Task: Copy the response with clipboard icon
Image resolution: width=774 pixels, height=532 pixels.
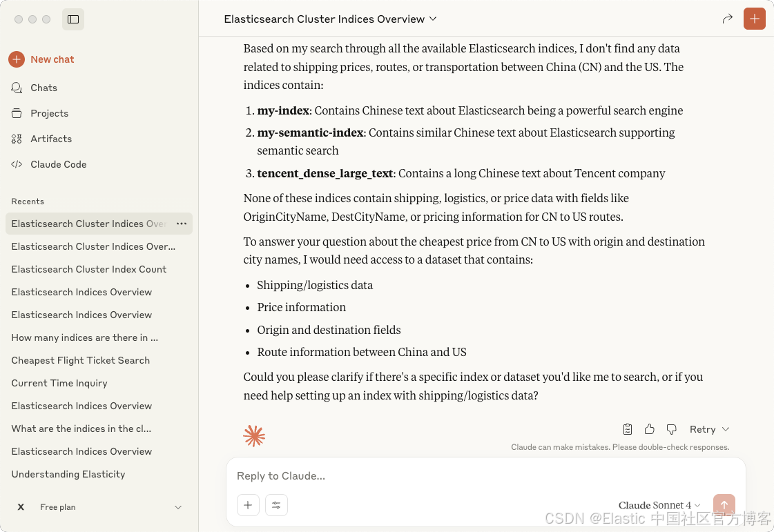Action: tap(628, 429)
